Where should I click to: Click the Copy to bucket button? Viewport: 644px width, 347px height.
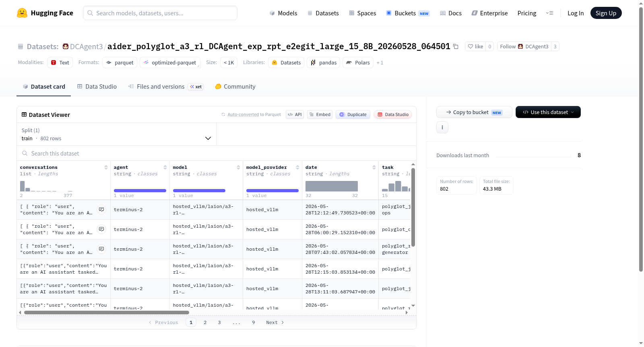474,112
